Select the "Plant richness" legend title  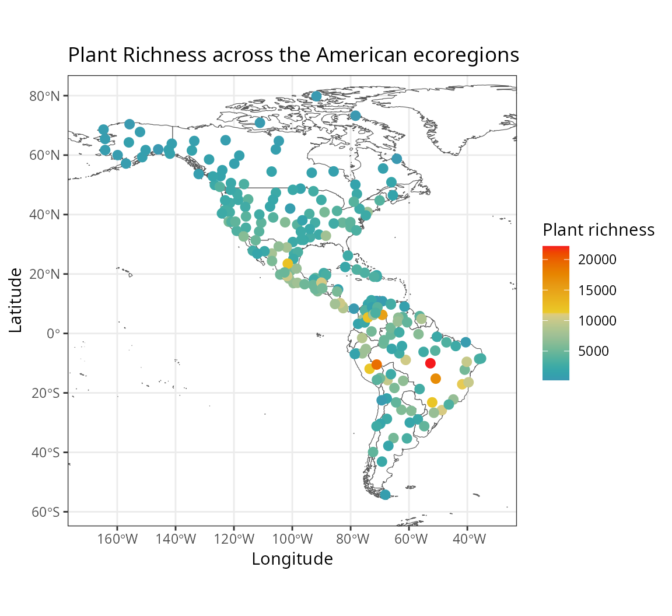click(x=598, y=230)
